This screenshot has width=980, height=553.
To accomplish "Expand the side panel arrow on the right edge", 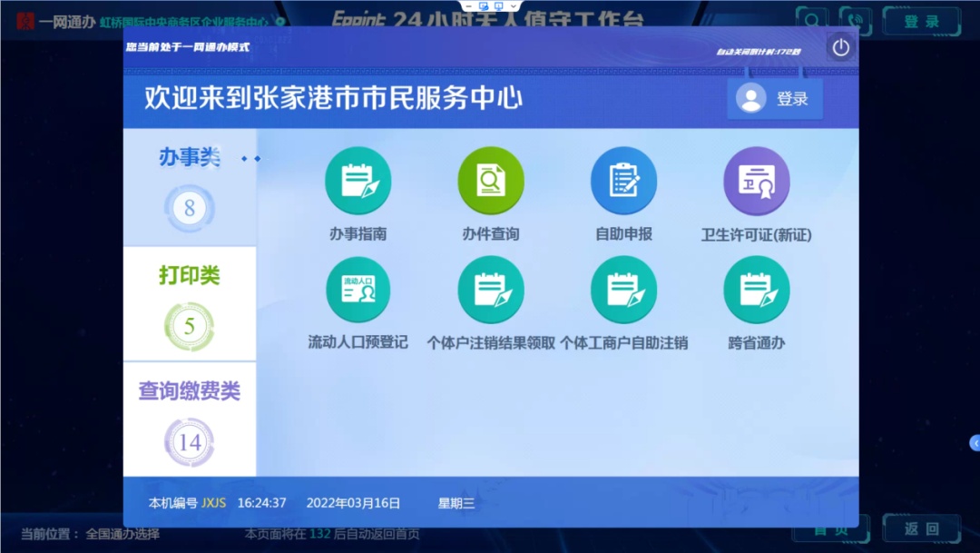I will (x=975, y=443).
